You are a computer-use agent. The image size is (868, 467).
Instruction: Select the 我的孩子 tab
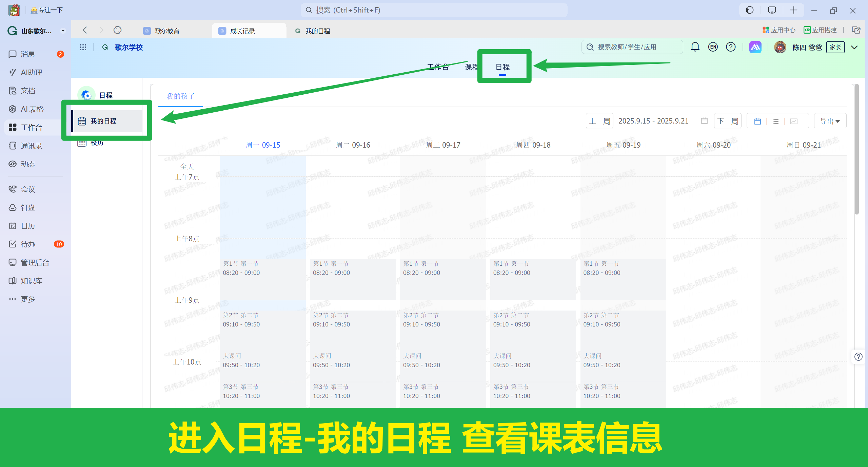coord(181,96)
